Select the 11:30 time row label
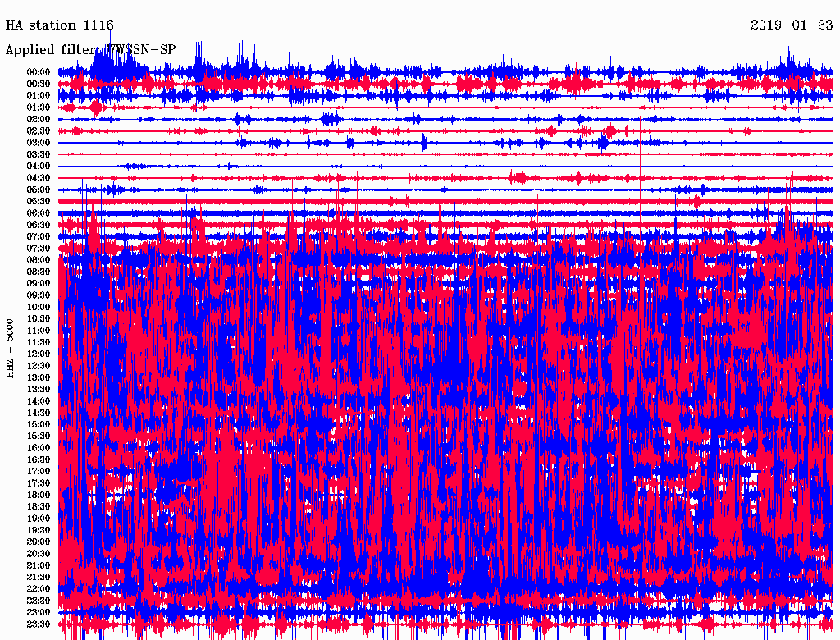840x640 pixels. [x=39, y=342]
